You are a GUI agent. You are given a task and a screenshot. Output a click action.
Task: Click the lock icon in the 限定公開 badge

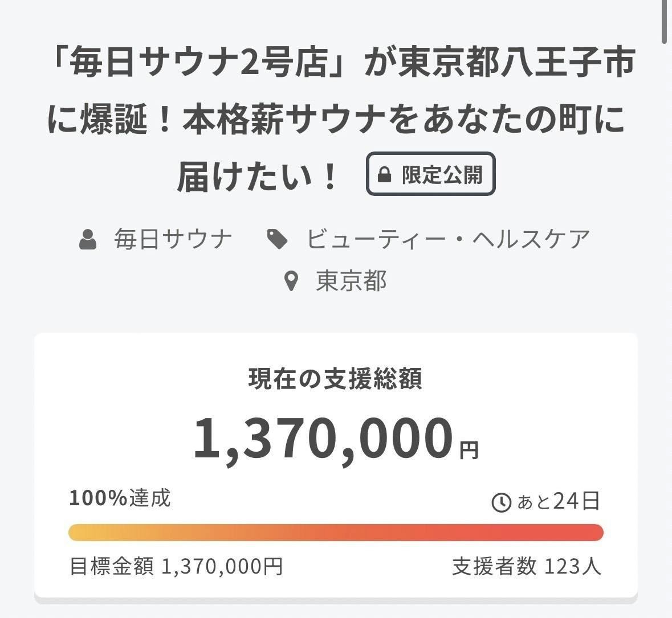(385, 175)
